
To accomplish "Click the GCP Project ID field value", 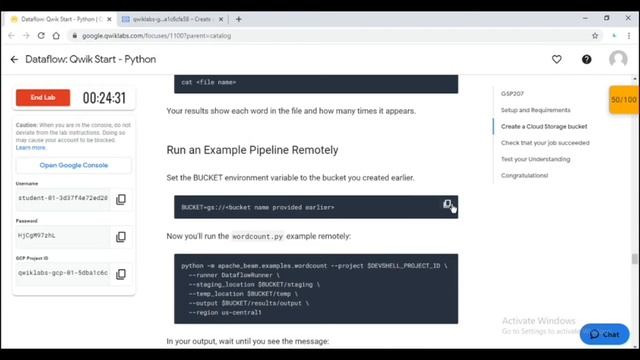I will pos(63,273).
